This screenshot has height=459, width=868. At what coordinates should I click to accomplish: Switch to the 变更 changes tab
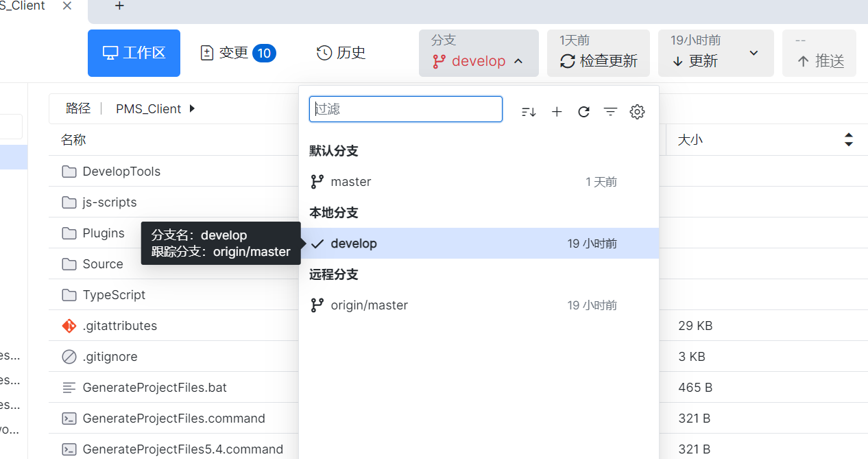click(237, 53)
